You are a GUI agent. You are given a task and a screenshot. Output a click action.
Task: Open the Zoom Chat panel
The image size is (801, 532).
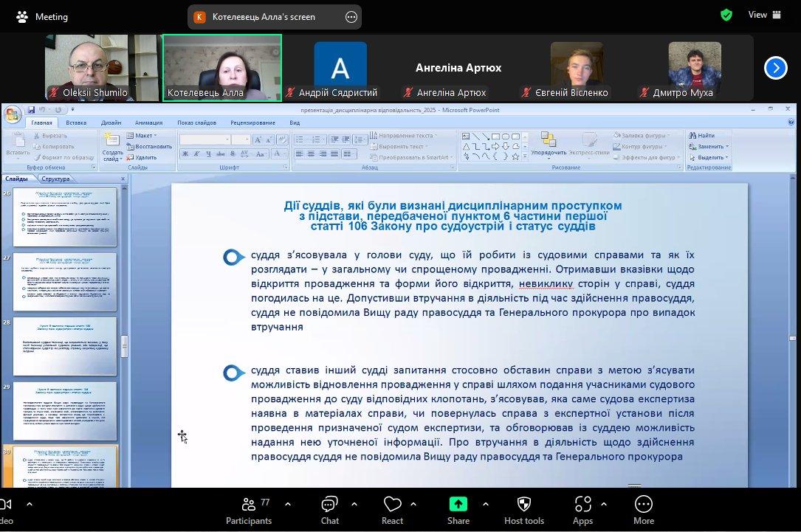[x=329, y=510]
